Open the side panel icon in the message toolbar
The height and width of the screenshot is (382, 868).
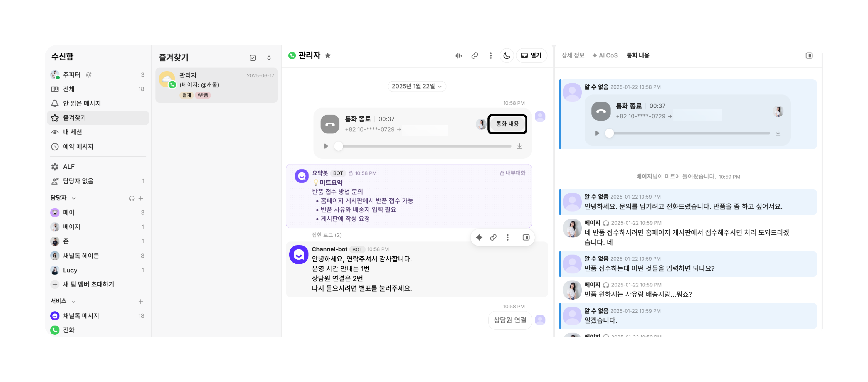tap(526, 238)
